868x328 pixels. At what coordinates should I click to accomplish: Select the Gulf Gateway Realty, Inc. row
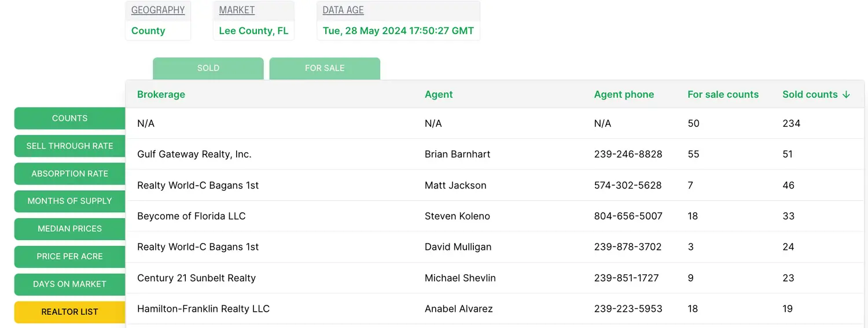click(x=194, y=154)
